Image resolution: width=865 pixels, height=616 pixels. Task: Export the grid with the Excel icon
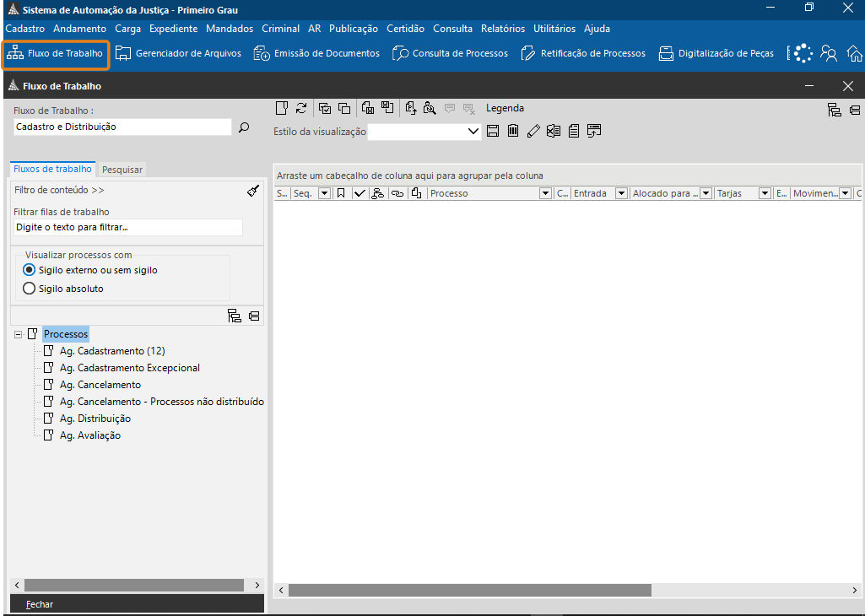tap(554, 131)
